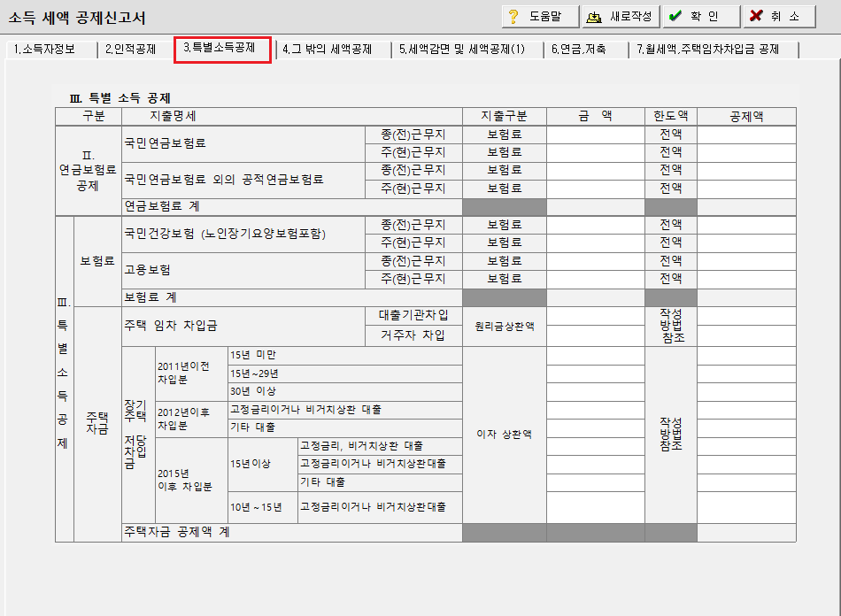Screen dimensions: 841x616
Task: Click the 2011년이전 차입분 label
Action: [183, 373]
